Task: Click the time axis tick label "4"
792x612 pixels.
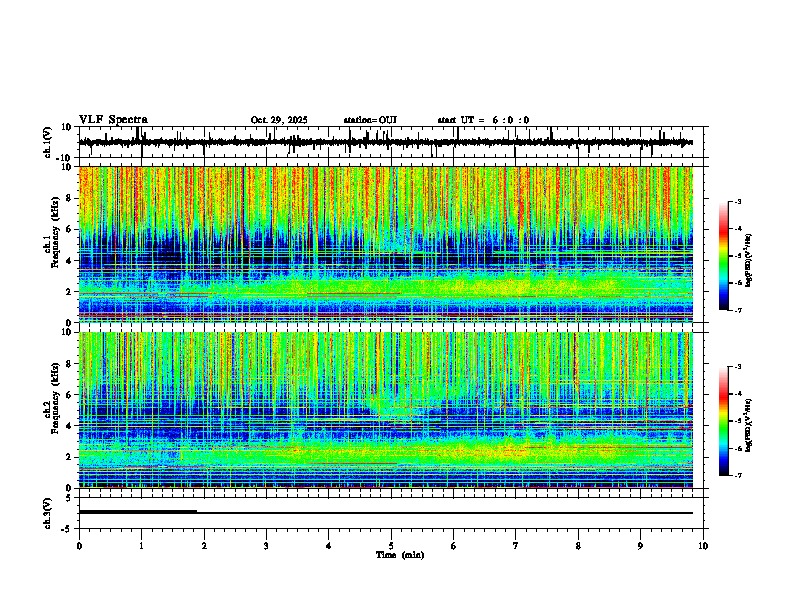Action: pos(329,546)
